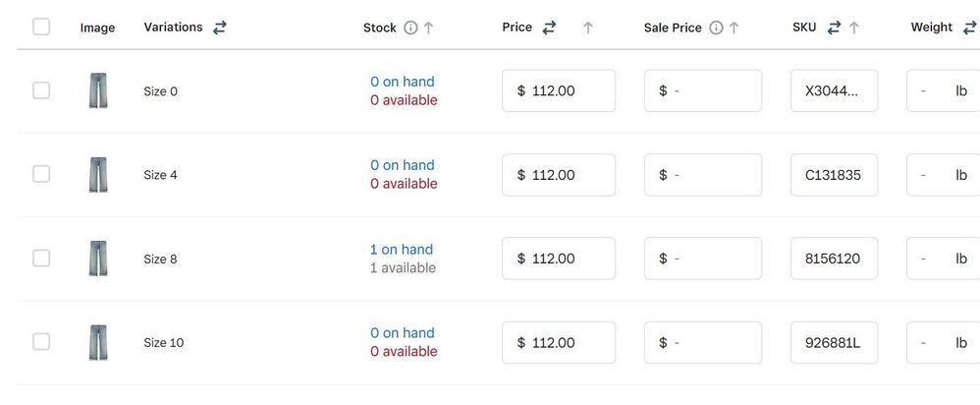Sort by SKU using the up arrow

(x=853, y=28)
